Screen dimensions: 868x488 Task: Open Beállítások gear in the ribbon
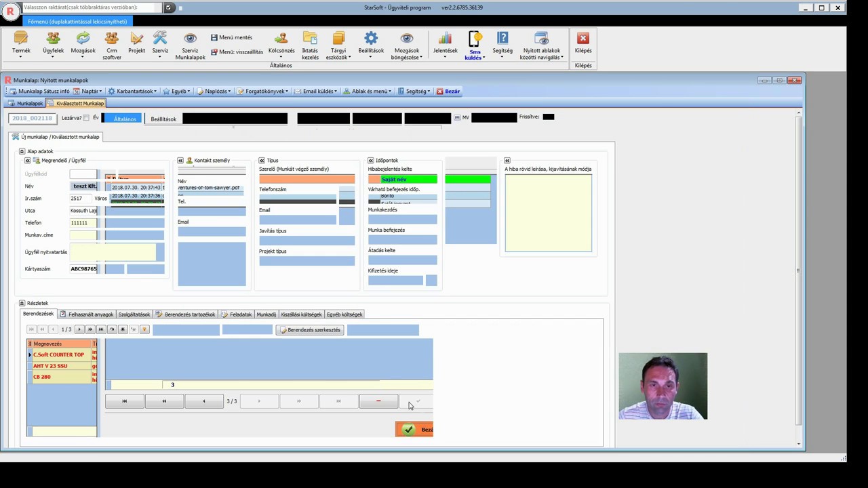click(x=371, y=43)
